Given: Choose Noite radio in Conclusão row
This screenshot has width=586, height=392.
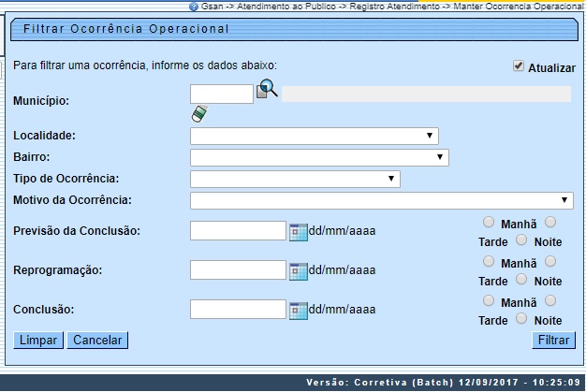Looking at the screenshot, I should pos(521,320).
